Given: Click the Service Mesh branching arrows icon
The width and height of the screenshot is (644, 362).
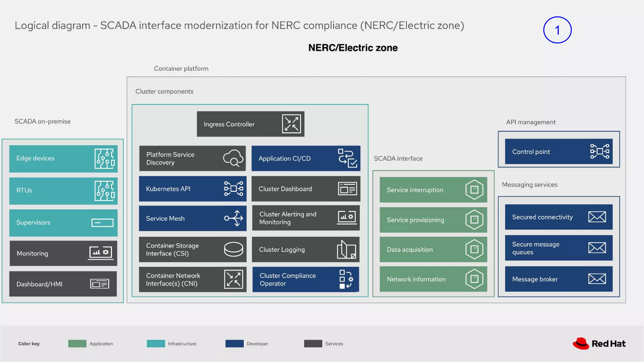Looking at the screenshot, I should tap(234, 218).
